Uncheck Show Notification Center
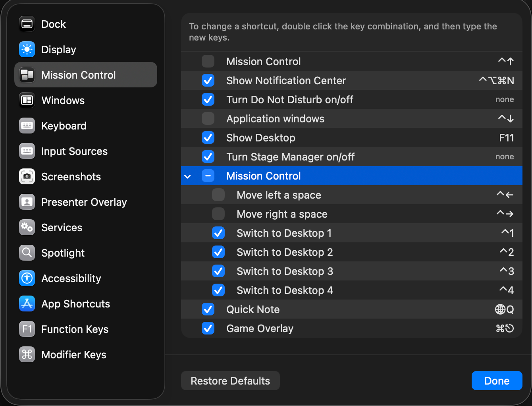 click(x=208, y=80)
